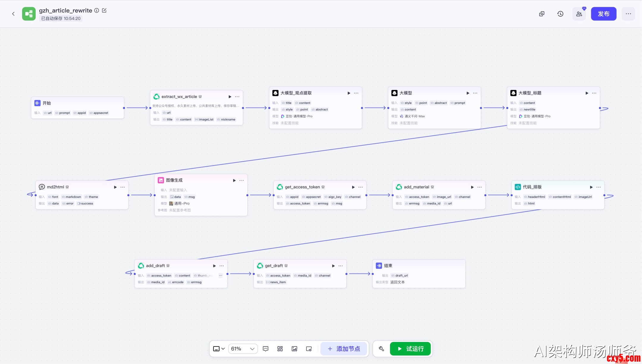Click the 添加节点 add node button

344,349
